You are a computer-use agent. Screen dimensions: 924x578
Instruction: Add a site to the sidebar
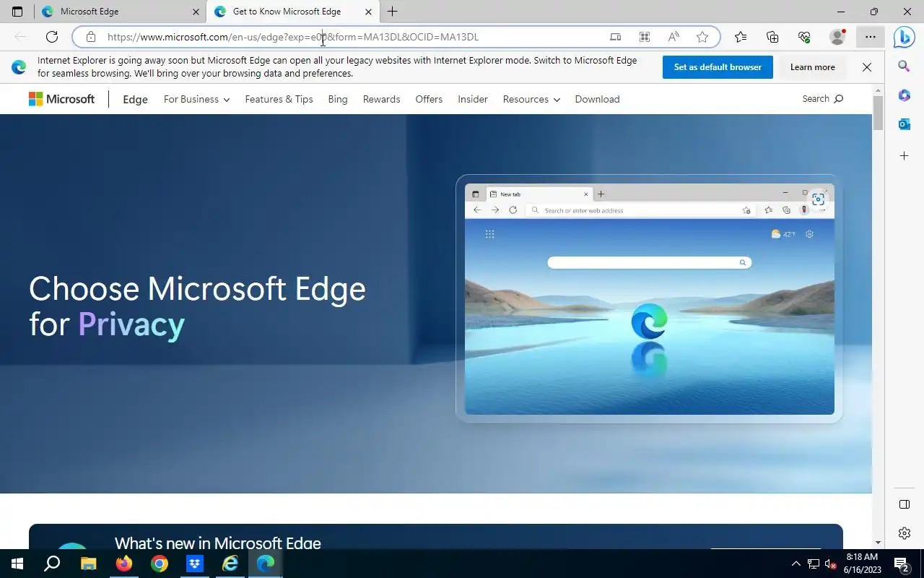point(904,155)
